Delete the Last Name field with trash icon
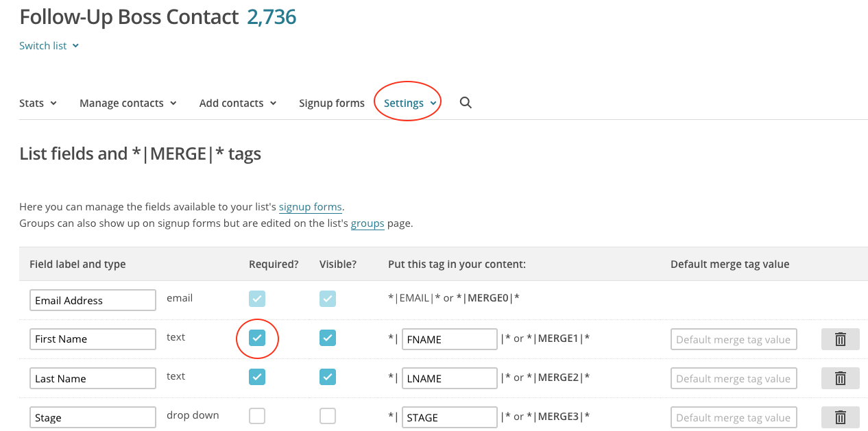Screen dimensions: 868x431 click(x=841, y=378)
